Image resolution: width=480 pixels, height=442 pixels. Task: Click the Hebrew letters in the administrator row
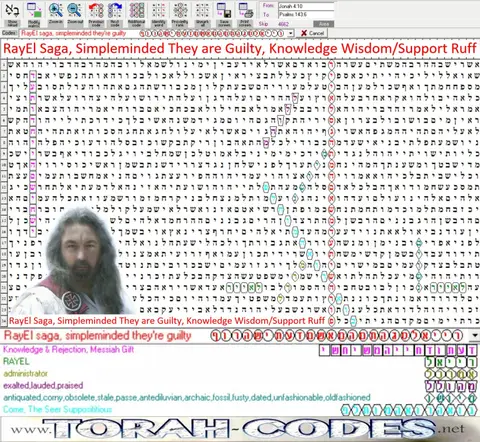(x=451, y=374)
